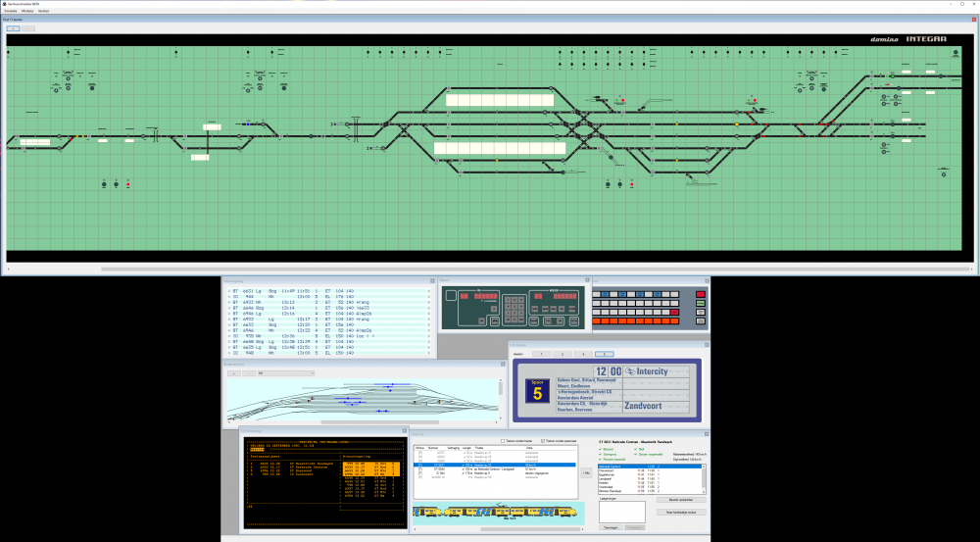Screen dimensions: 980x542
Task: Click the plus button in the overview map panel
Action: click(232, 372)
